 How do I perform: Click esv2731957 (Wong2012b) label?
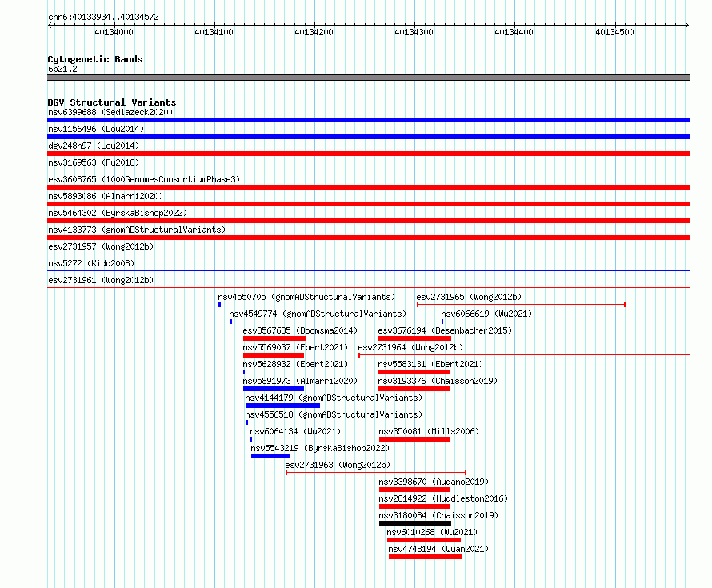pos(101,246)
